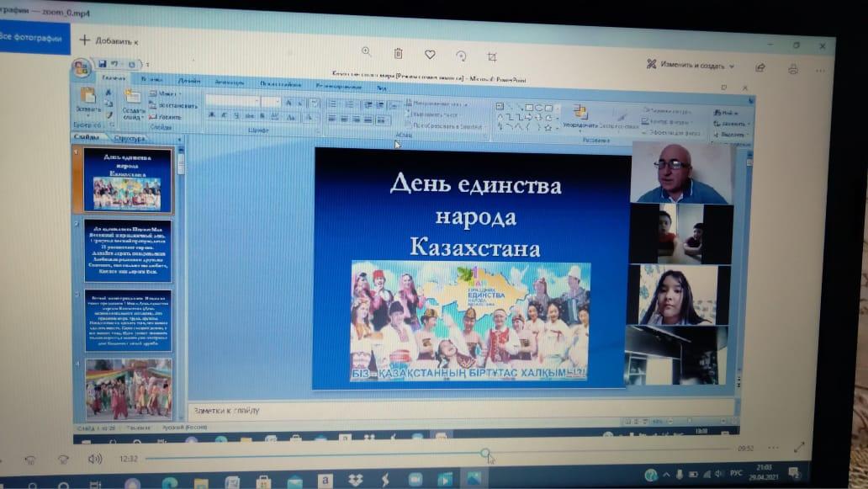Image resolution: width=868 pixels, height=489 pixels.
Task: Click the round Office button in PowerPoint
Action: pyautogui.click(x=82, y=67)
